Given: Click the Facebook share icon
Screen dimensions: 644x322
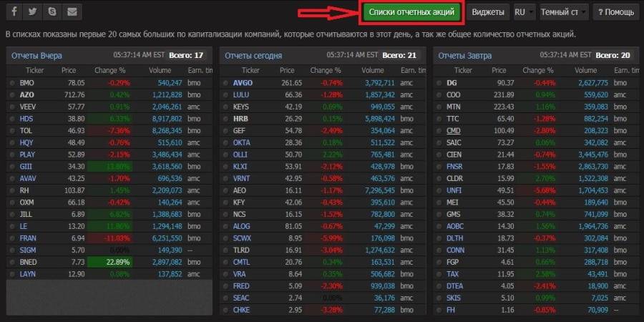Looking at the screenshot, I should tap(14, 12).
